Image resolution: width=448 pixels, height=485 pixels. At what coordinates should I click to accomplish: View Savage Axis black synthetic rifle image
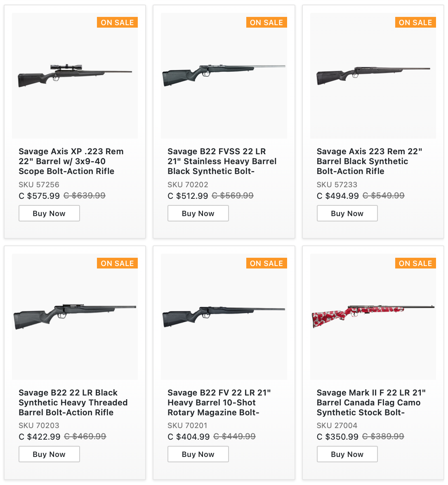click(373, 76)
